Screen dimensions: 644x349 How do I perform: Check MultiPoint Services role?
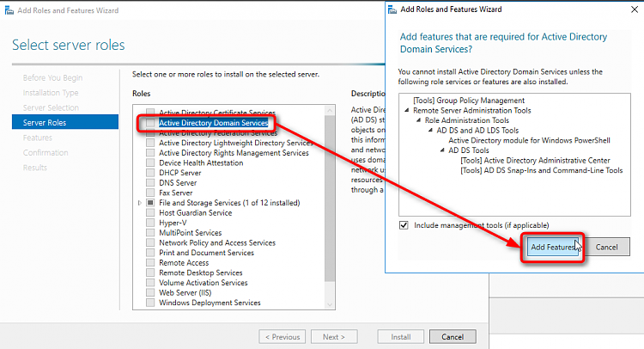[x=150, y=233]
